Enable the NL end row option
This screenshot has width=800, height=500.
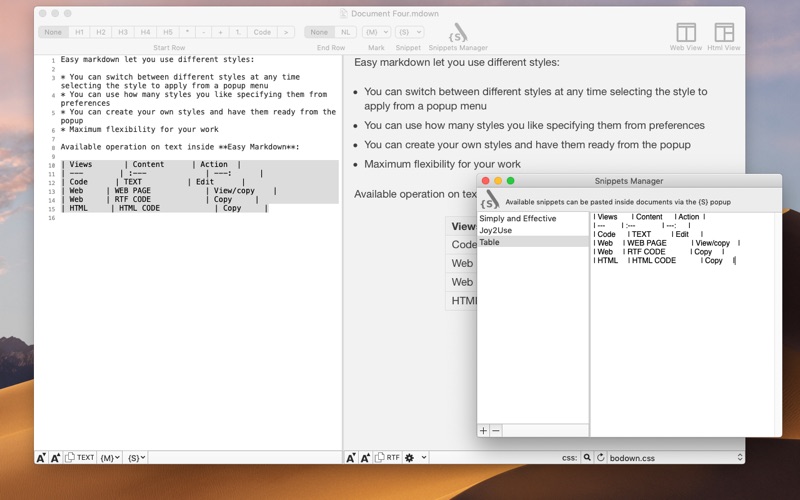coord(345,32)
